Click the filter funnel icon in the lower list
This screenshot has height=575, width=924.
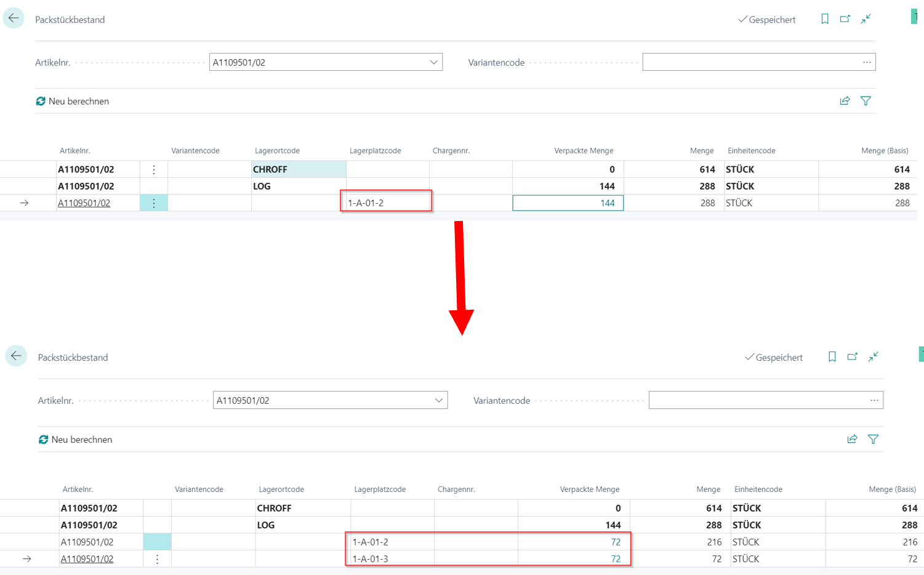click(x=873, y=439)
